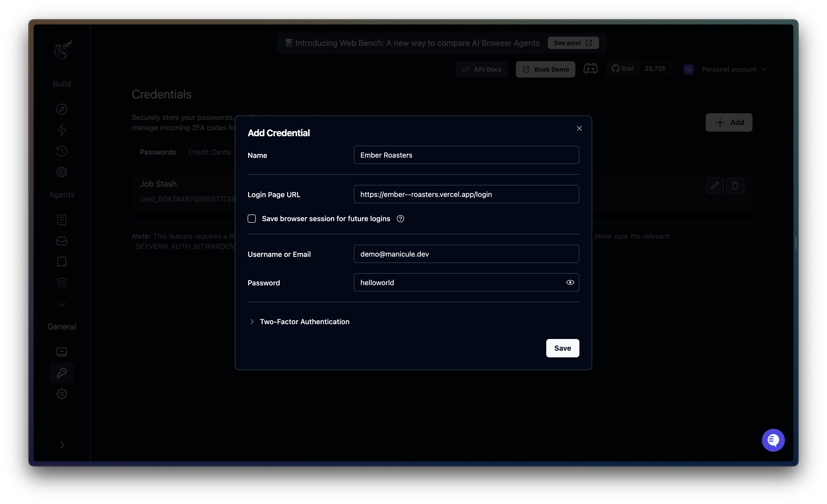Toggle password visibility with the eye icon
The height and width of the screenshot is (504, 827).
(570, 282)
